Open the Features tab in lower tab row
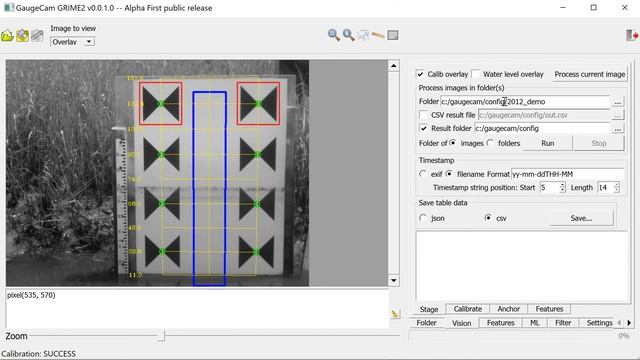This screenshot has width=640, height=360. tap(500, 323)
